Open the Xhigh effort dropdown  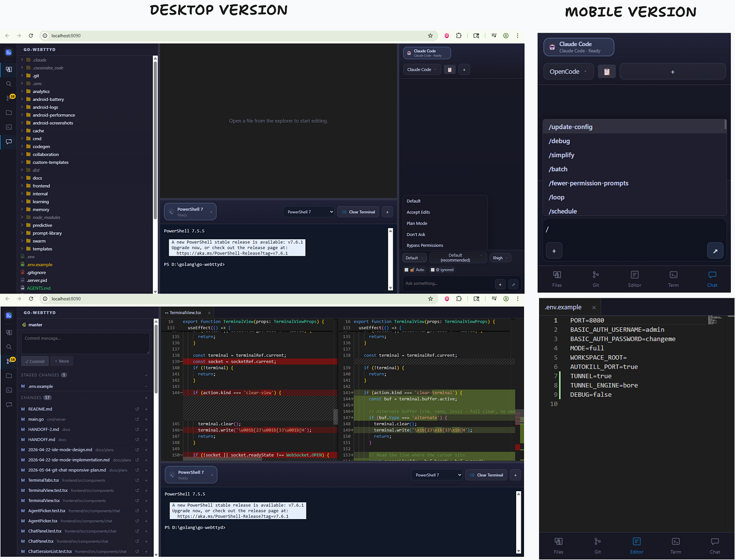[500, 258]
